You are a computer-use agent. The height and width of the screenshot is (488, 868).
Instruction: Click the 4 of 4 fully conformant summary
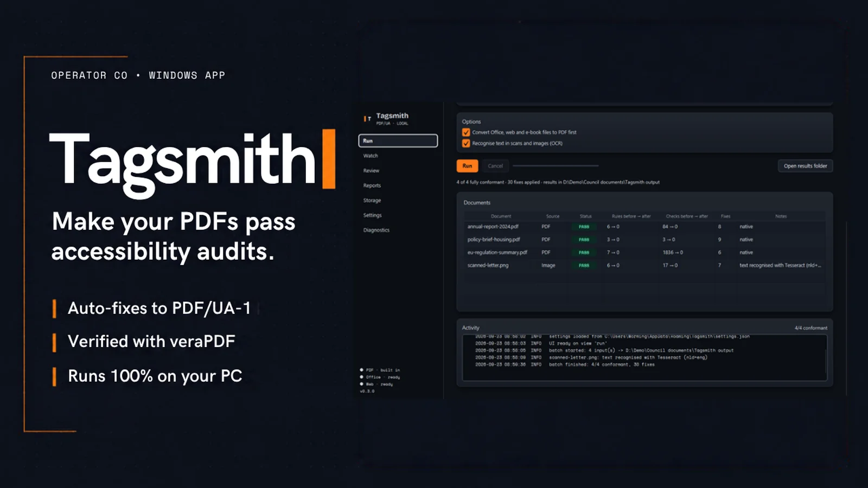coord(558,182)
